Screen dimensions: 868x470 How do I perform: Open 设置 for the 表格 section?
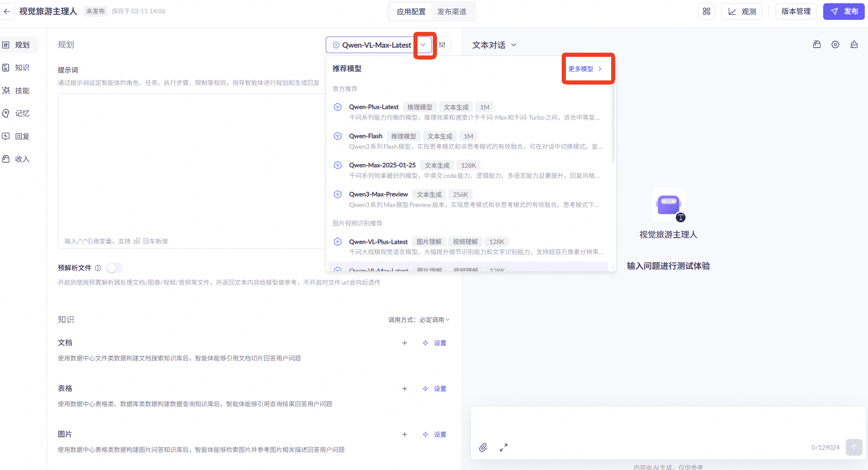tap(435, 389)
